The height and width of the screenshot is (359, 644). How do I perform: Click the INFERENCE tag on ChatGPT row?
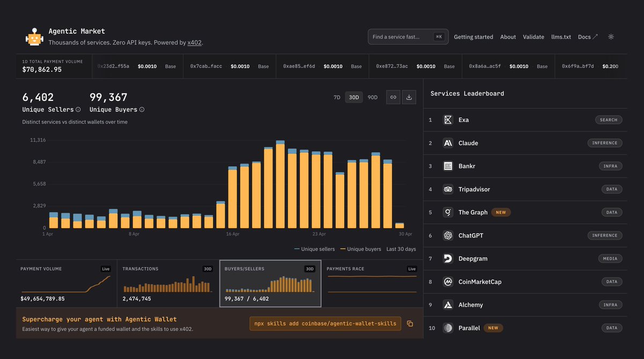click(605, 235)
